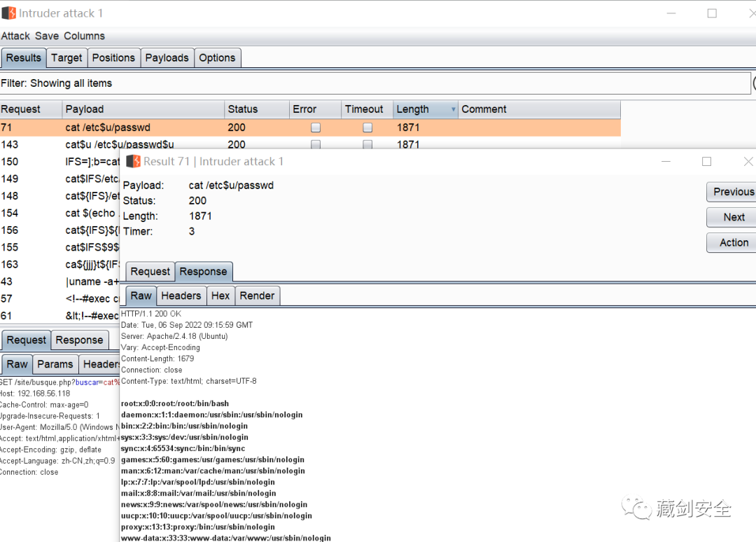Select request 148 row
The width and height of the screenshot is (756, 542).
pyautogui.click(x=59, y=196)
